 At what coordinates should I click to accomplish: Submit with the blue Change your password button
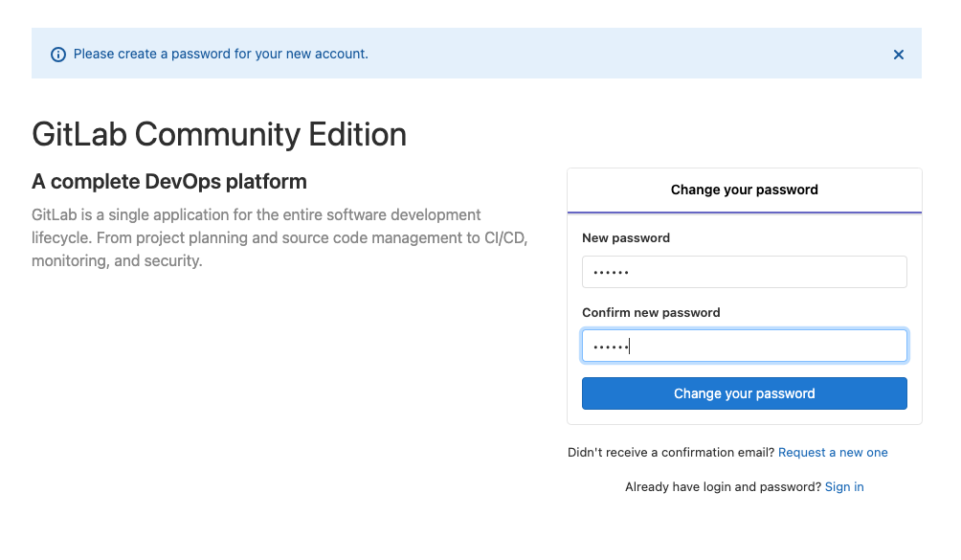[744, 393]
